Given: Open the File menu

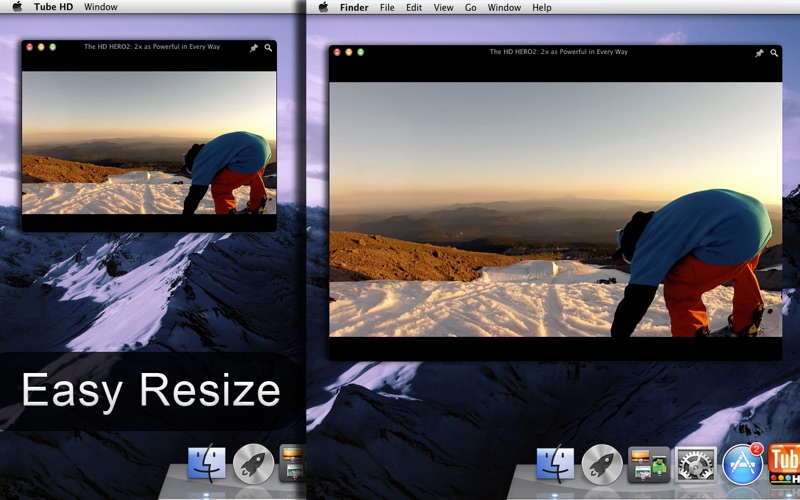Looking at the screenshot, I should click(387, 7).
